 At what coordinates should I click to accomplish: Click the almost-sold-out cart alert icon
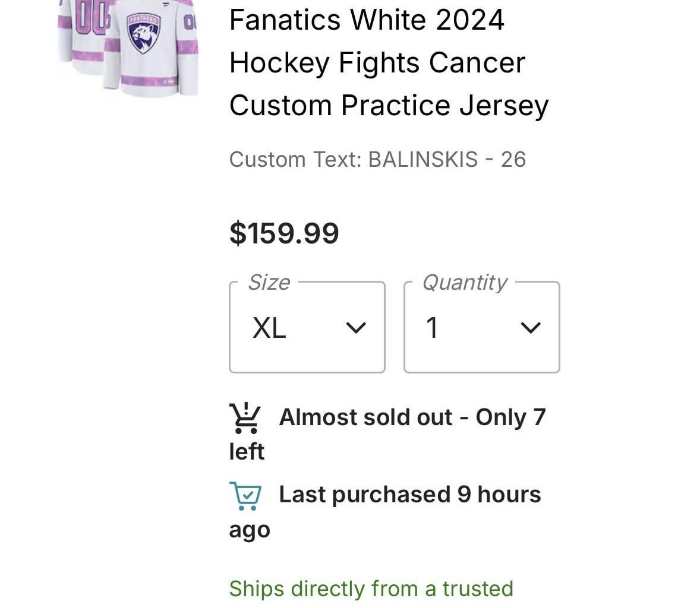(x=244, y=418)
